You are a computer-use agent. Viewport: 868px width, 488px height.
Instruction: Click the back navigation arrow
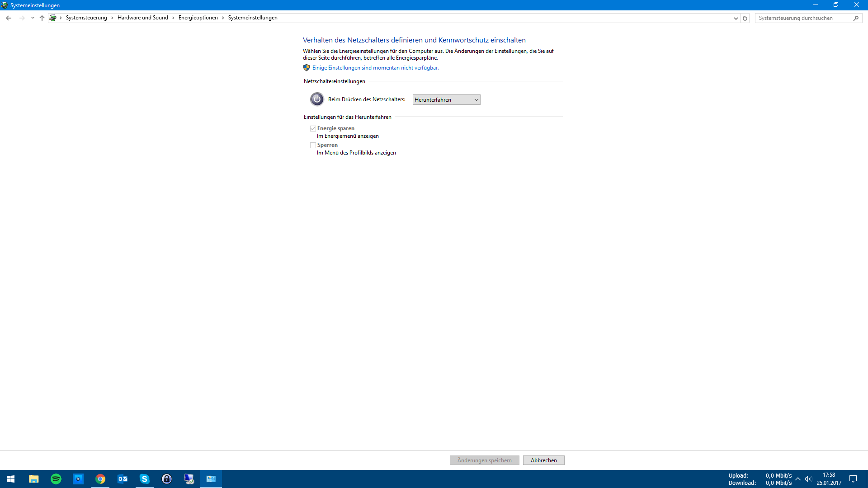(9, 18)
